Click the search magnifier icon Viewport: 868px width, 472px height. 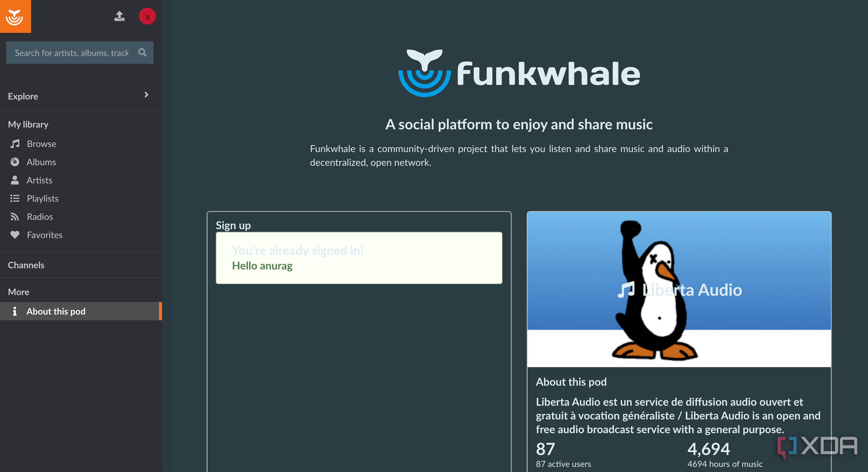pyautogui.click(x=142, y=53)
